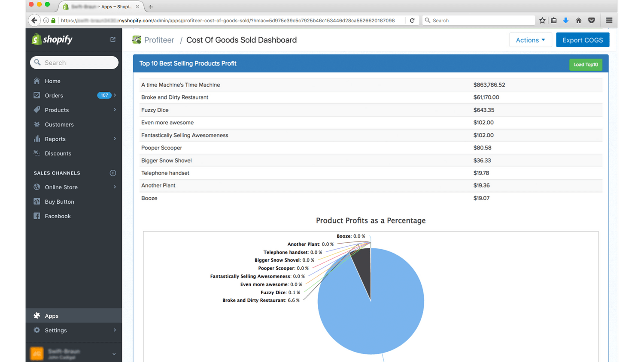This screenshot has width=644, height=362.
Task: Click the Products tag icon
Action: coord(38,110)
